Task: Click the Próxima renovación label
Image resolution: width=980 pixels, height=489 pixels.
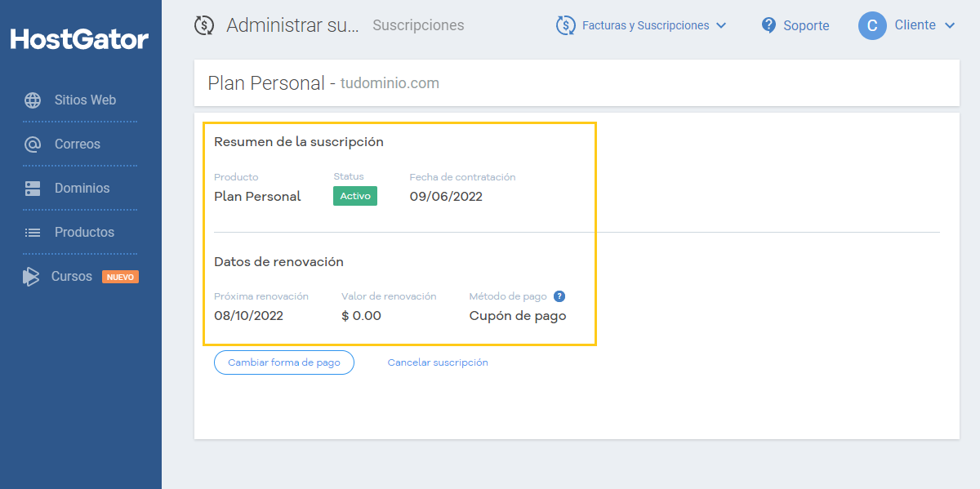Action: click(261, 296)
